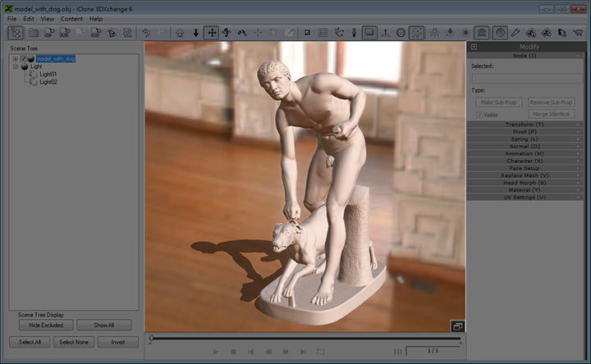Toggle the model_with_dog checkbox in Scene Tree

(23, 59)
